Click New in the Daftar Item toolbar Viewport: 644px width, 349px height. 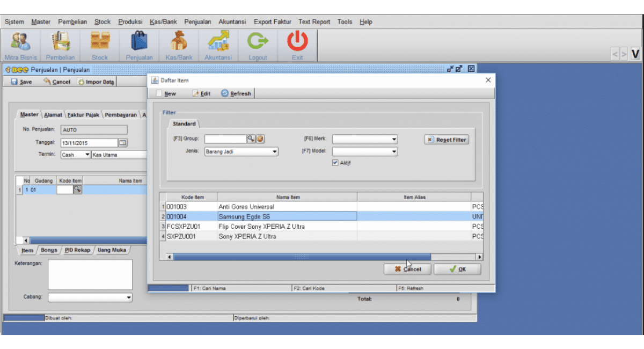[x=166, y=93]
